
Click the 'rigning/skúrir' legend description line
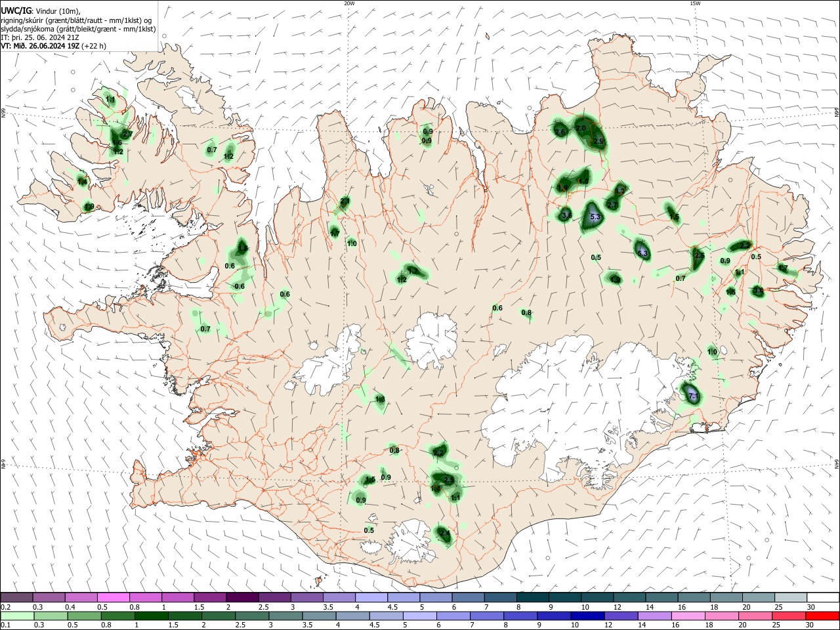pyautogui.click(x=76, y=20)
